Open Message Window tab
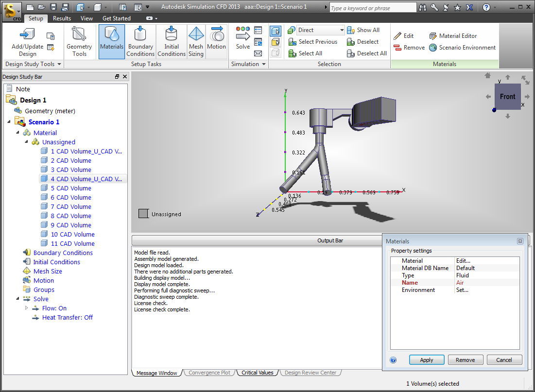The width and height of the screenshot is (535, 392). 156,373
